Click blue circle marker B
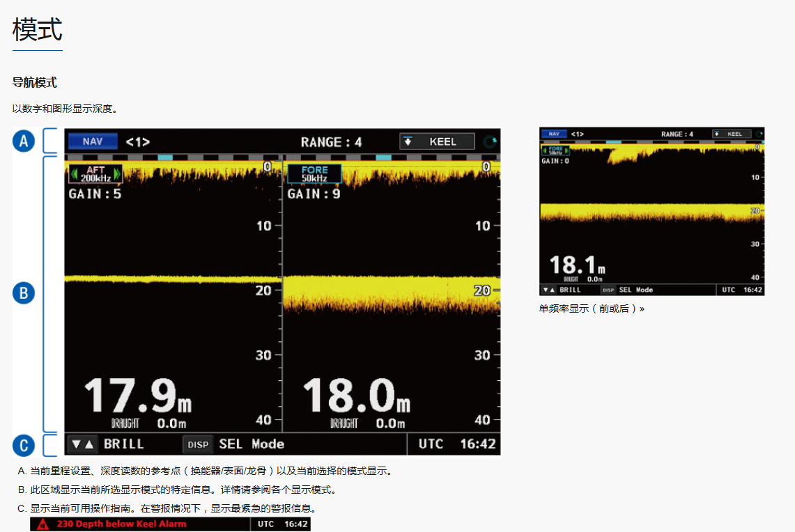The height and width of the screenshot is (532, 795). point(24,293)
